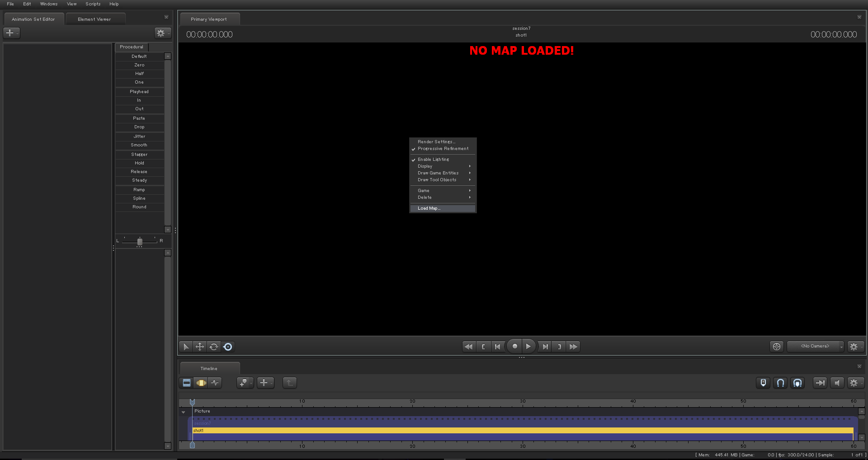The width and height of the screenshot is (868, 460).
Task: Apply the Zero procedural preset
Action: pyautogui.click(x=139, y=65)
